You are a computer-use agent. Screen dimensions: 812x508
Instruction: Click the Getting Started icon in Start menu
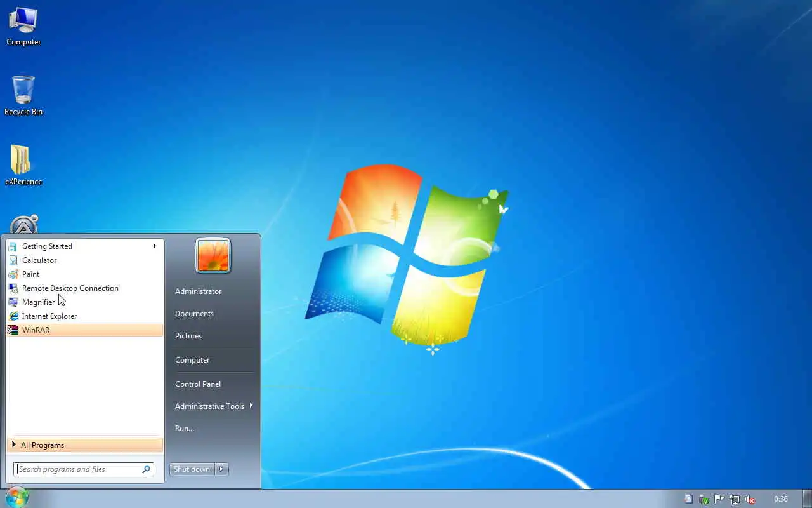point(13,246)
